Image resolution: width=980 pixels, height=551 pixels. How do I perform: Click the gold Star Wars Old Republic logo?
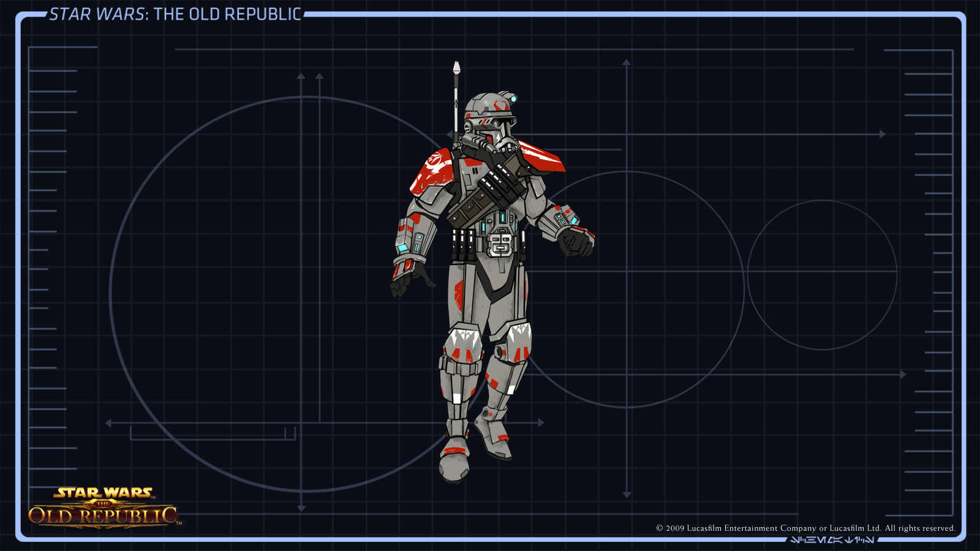point(103,506)
